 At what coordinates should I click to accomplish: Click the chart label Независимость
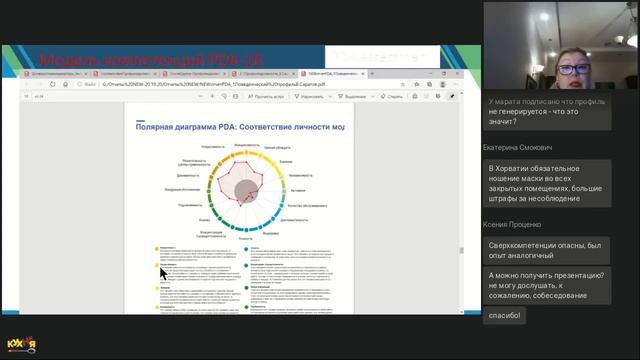tap(300, 176)
